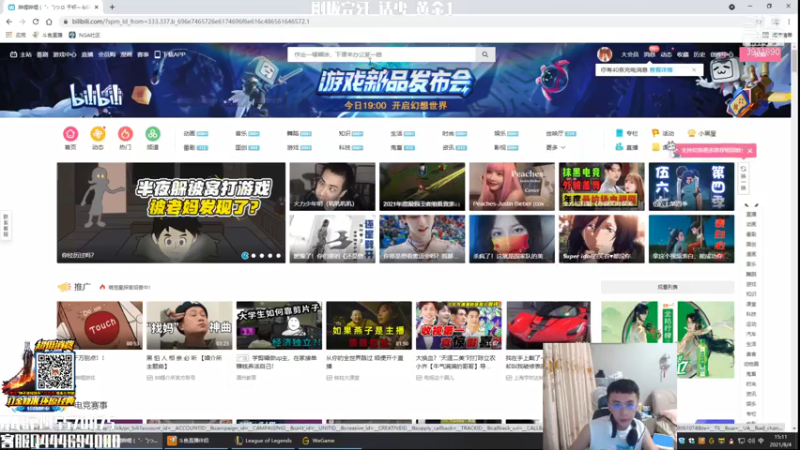Open 大会员 in the header
Screen dimensions: 800x450
click(630, 54)
